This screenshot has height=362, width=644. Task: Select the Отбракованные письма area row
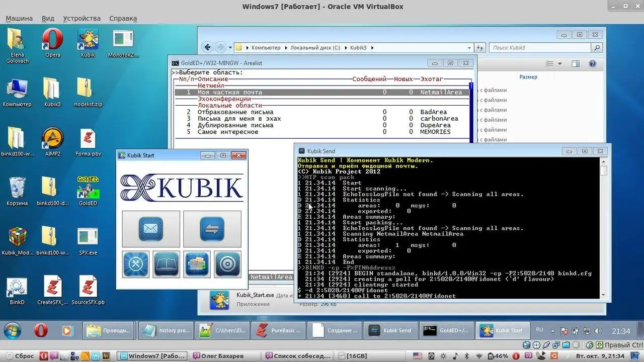tap(322, 112)
